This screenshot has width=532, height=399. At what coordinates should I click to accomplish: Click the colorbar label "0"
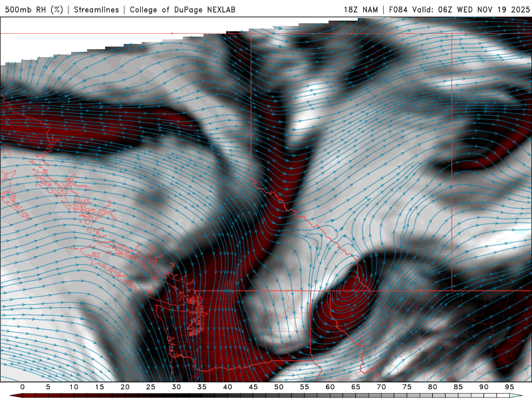click(x=23, y=387)
